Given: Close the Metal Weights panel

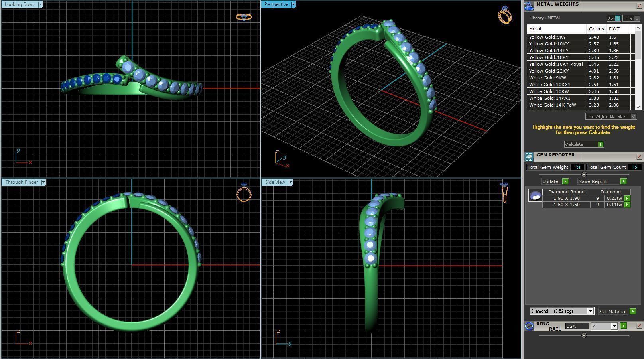Looking at the screenshot, I should coord(639,6).
